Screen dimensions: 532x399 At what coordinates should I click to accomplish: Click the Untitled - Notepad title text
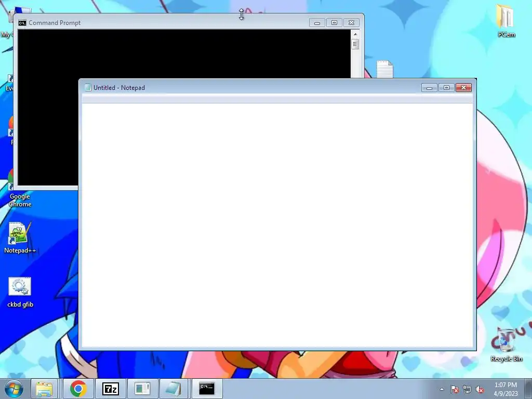(x=119, y=87)
